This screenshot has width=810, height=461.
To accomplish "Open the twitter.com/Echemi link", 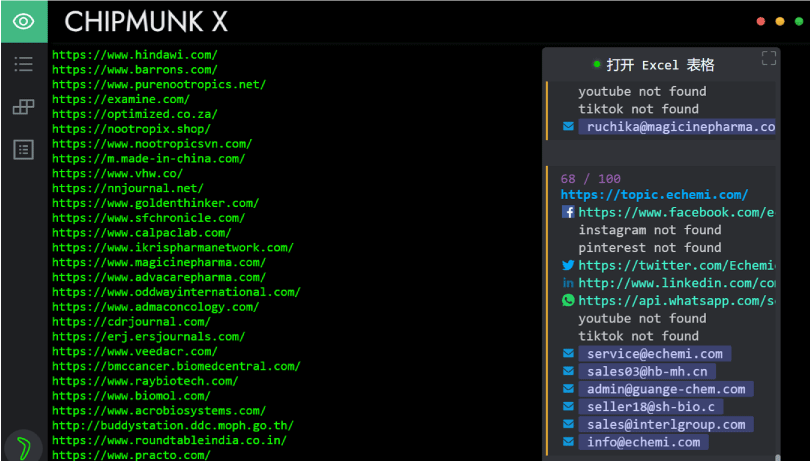I will 677,266.
